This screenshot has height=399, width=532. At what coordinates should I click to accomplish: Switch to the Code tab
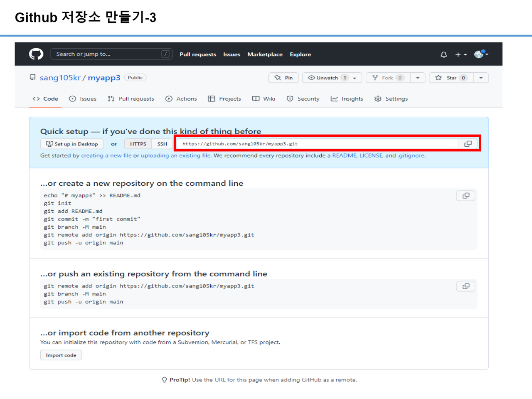coord(45,99)
